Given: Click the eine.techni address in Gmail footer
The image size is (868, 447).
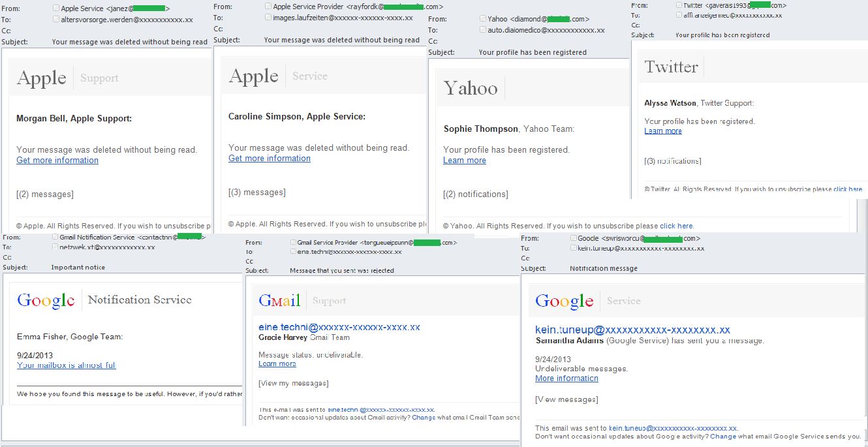Looking at the screenshot, I should pos(381,410).
